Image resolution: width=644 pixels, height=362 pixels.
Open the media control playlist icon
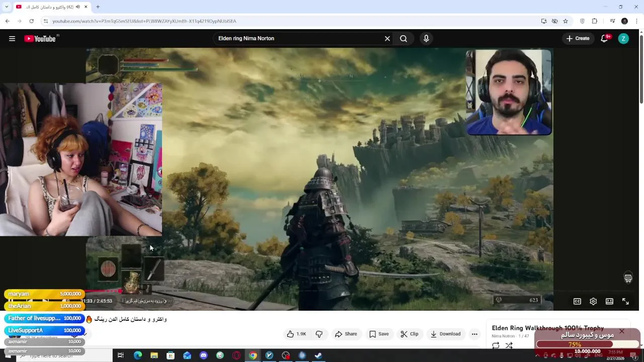[612, 21]
